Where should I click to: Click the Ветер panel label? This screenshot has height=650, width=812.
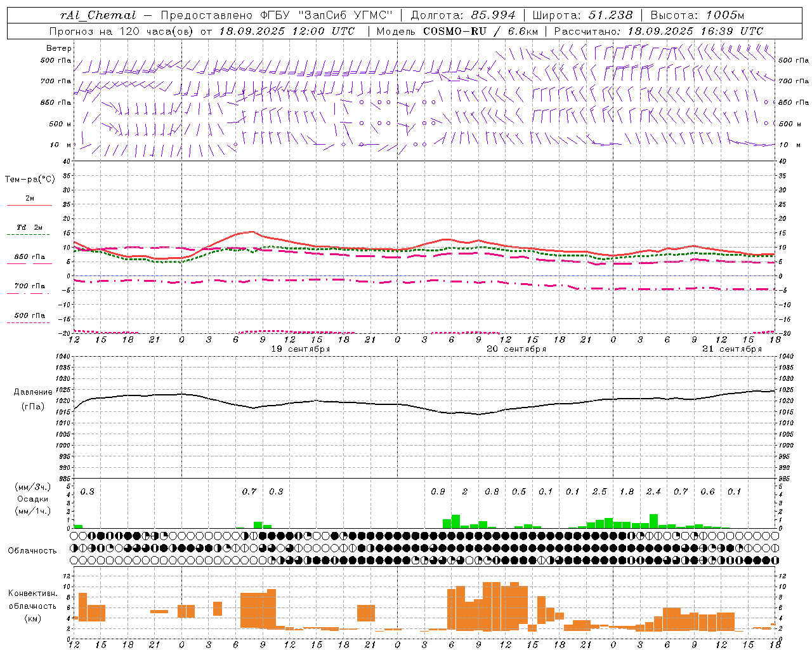59,48
